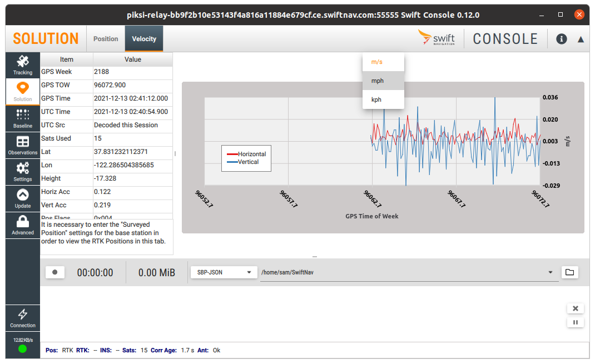
Task: Open the Observations panel
Action: pyautogui.click(x=23, y=145)
